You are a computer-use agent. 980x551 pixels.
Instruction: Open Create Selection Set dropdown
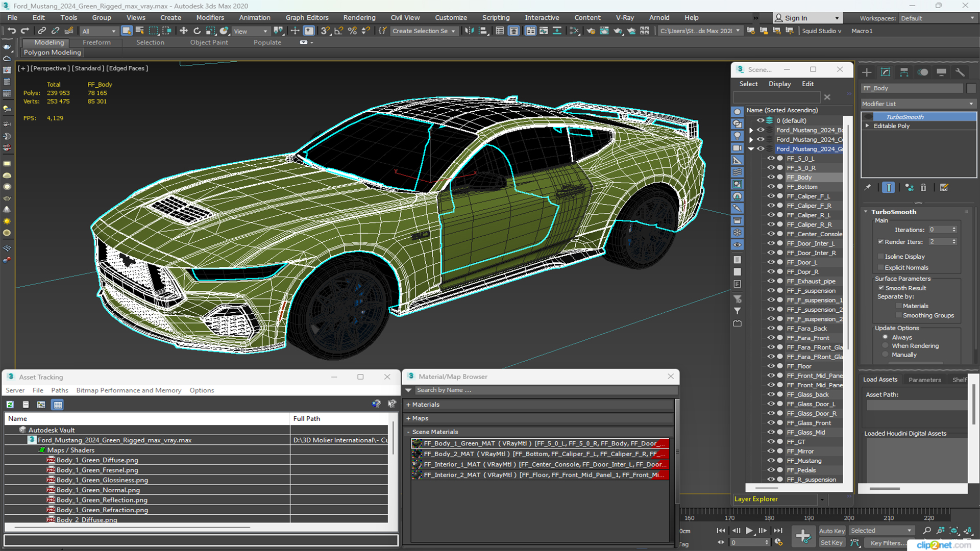click(x=423, y=31)
